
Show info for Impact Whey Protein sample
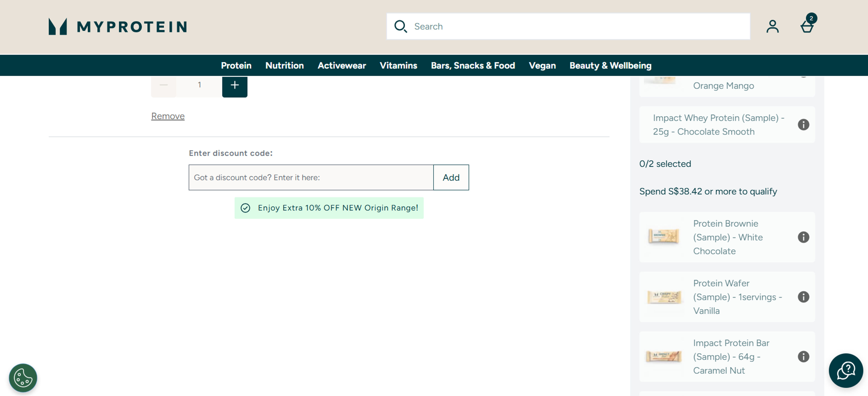[x=803, y=125]
